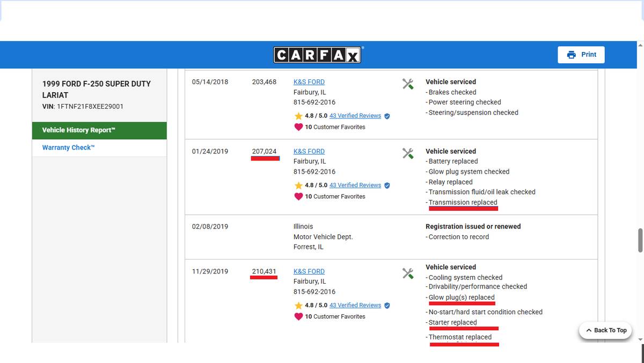Open K&S FORD link in 01/24/2019 entry
This screenshot has height=363, width=644.
309,151
